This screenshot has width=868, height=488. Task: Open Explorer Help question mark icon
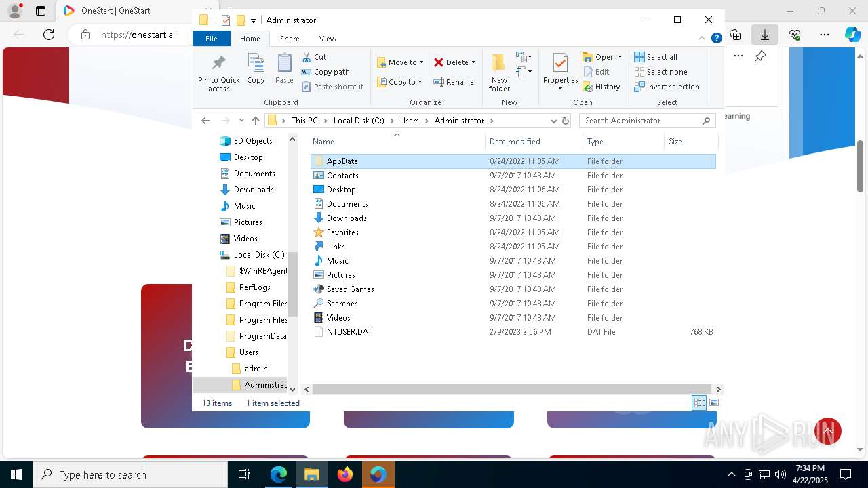point(716,39)
